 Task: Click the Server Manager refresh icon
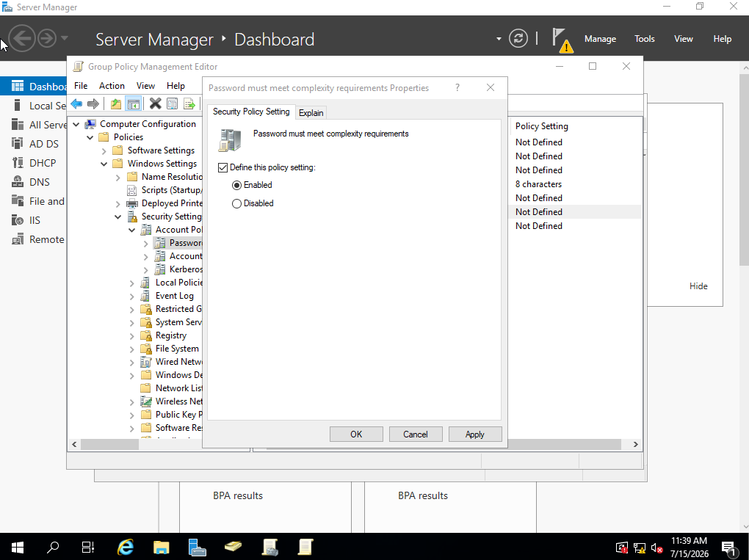[x=518, y=38]
